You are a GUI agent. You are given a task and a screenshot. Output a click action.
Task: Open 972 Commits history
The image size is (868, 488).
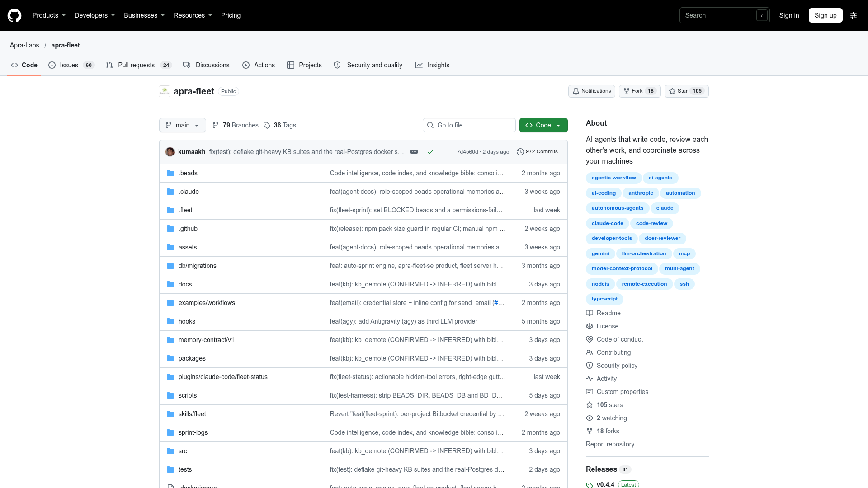click(537, 152)
